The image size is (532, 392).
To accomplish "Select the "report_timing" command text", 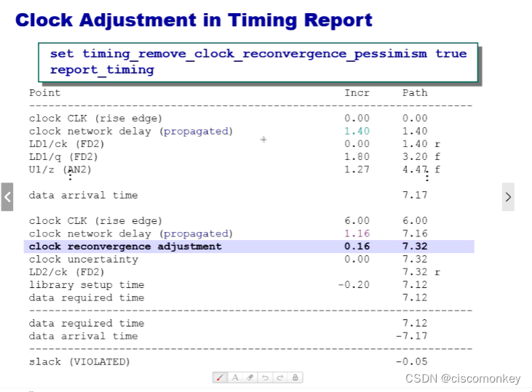I will 102,70.
